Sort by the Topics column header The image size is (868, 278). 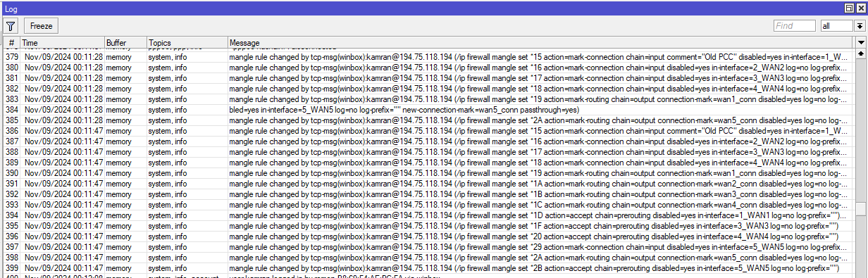(x=187, y=43)
